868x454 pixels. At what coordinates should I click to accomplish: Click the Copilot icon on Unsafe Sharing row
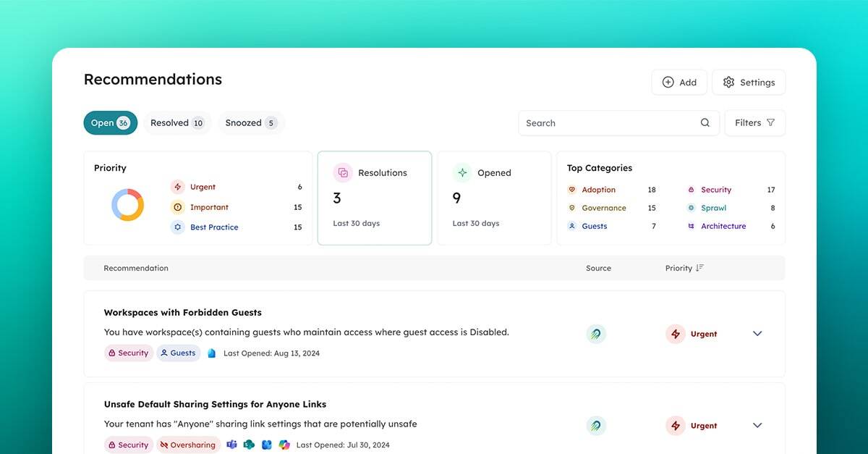[x=284, y=445]
